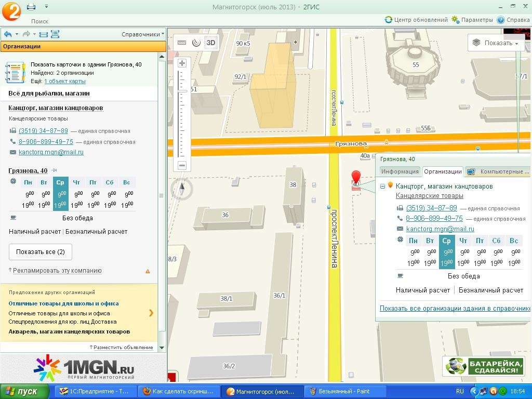Collapse the Канцторг entry in popup
The width and height of the screenshot is (532, 399).
(382, 187)
